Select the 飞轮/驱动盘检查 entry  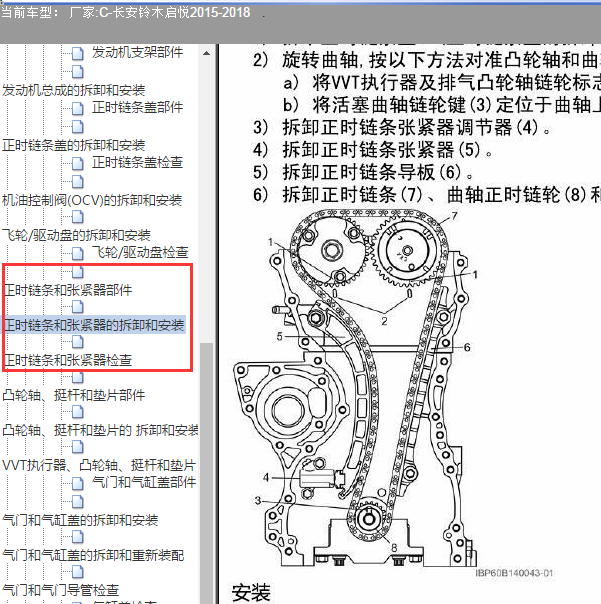point(140,253)
